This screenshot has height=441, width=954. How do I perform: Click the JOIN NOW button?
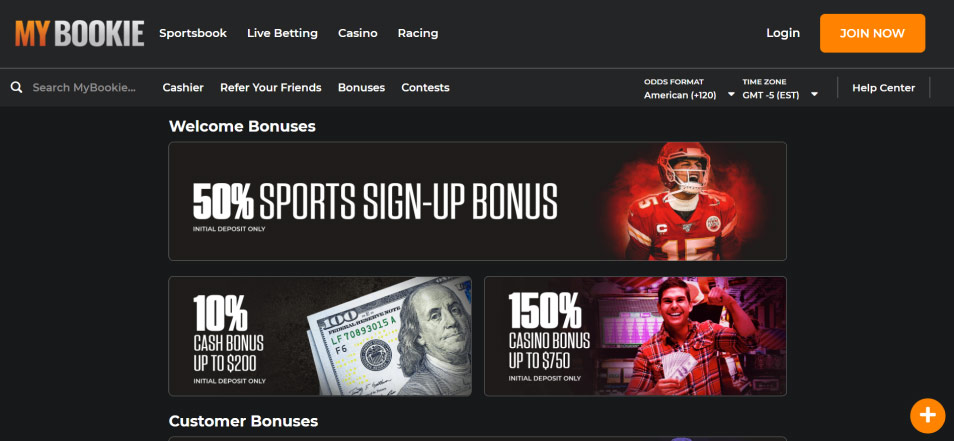tap(872, 33)
